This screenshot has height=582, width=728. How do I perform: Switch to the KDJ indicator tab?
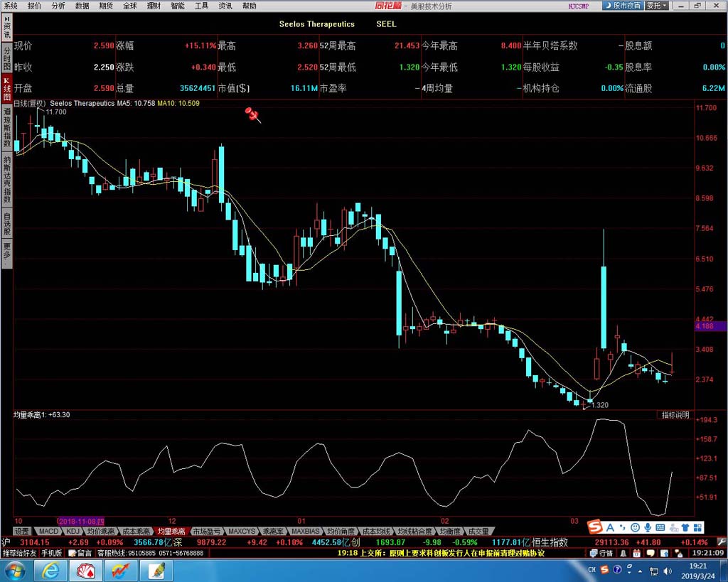coord(73,532)
